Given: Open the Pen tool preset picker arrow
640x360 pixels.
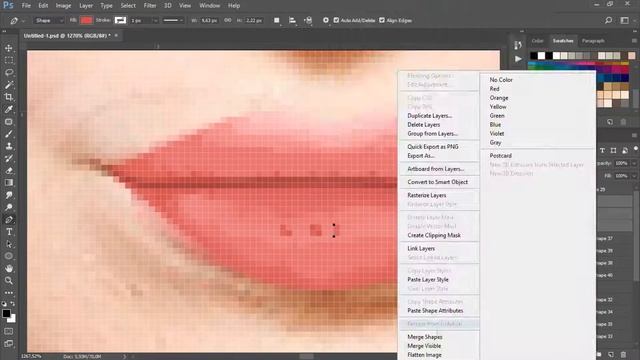Looking at the screenshot, I should click(x=23, y=20).
